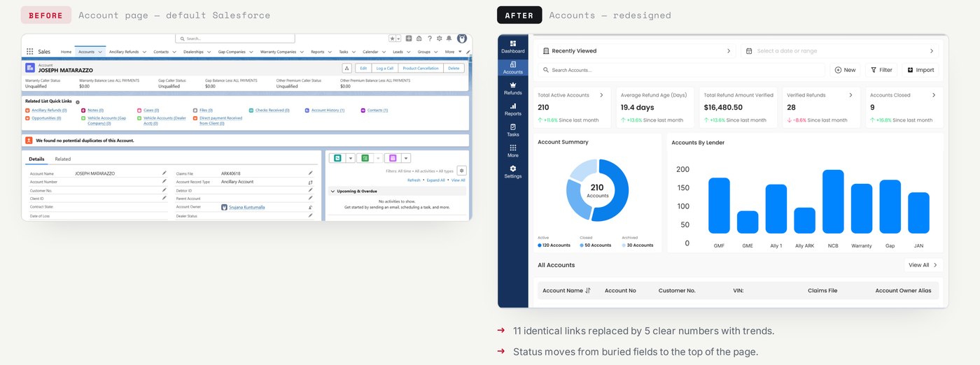Screen dimensions: 980x365
Task: Click the green new task activity icon
Action: coord(364,159)
